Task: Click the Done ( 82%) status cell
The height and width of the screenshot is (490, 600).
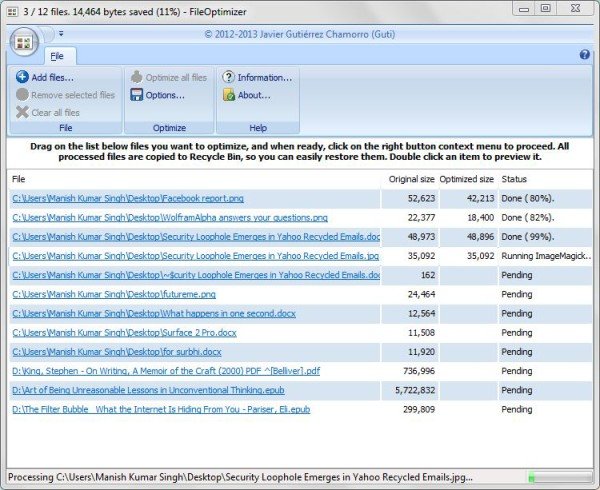Action: tap(528, 218)
